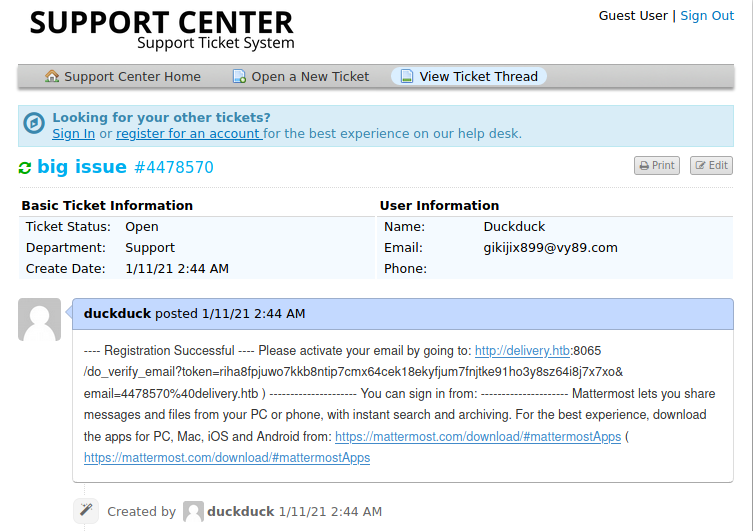Click duckduck's large avatar placeholder

[x=40, y=321]
